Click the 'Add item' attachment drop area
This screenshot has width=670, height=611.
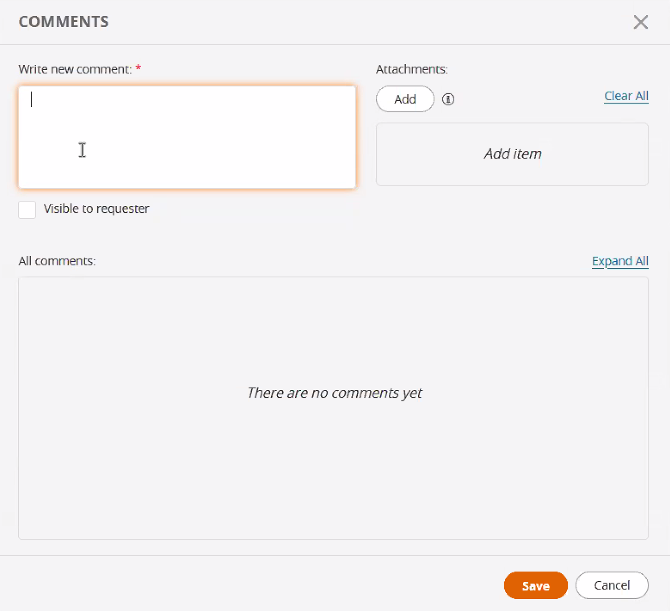512,154
